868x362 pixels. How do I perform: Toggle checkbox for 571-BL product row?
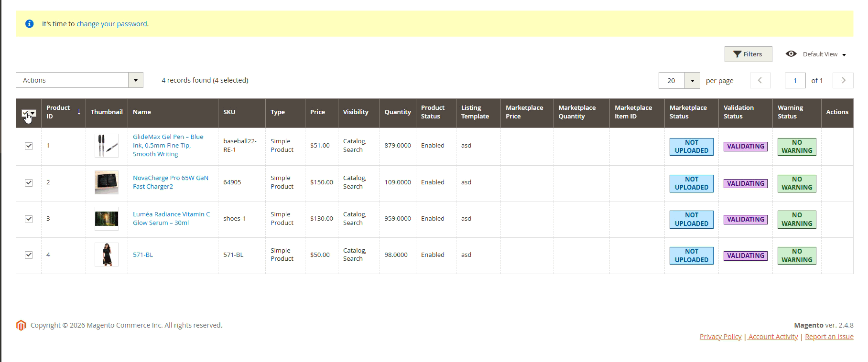[x=29, y=255]
